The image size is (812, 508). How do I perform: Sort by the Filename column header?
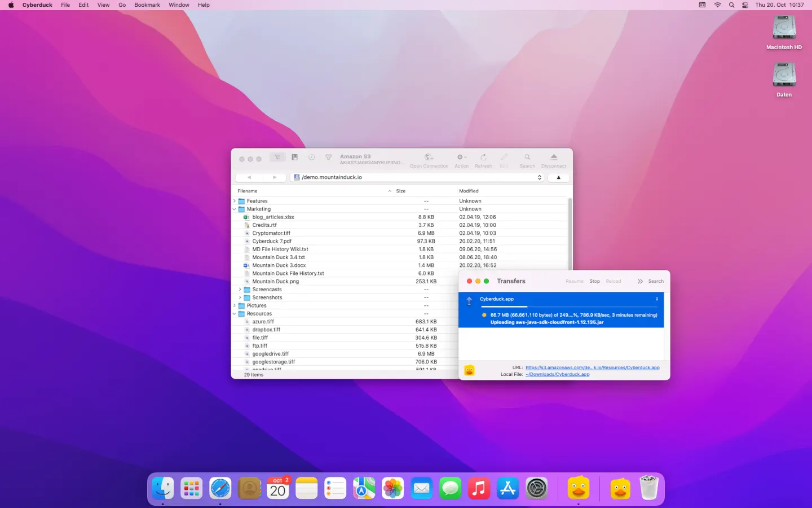[x=247, y=191]
